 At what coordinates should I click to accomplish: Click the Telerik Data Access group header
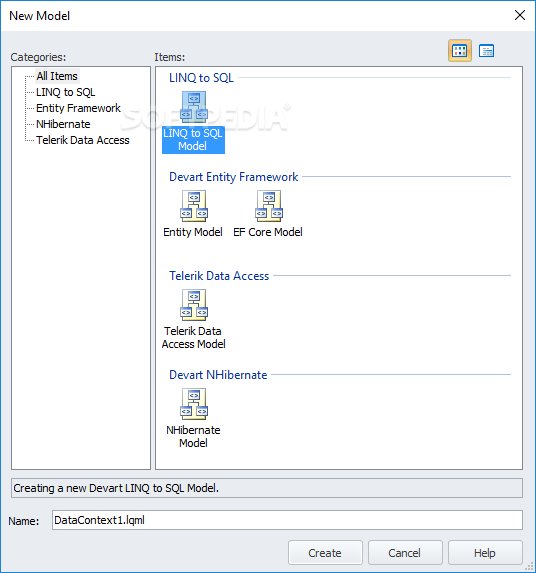pyautogui.click(x=219, y=276)
